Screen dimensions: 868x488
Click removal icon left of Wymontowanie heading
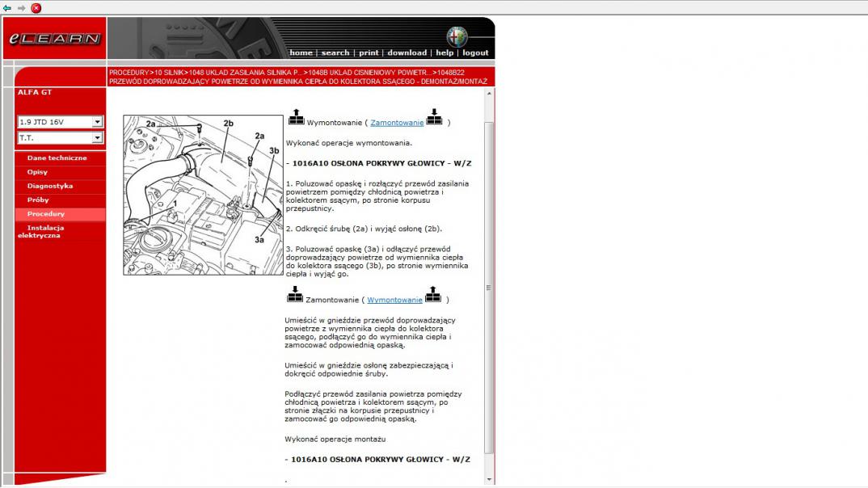pyautogui.click(x=296, y=117)
